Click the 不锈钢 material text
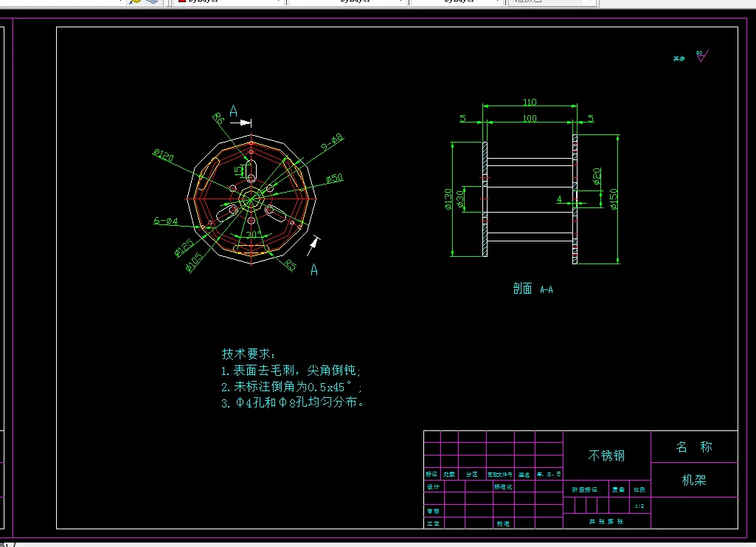The image size is (756, 547). (606, 456)
